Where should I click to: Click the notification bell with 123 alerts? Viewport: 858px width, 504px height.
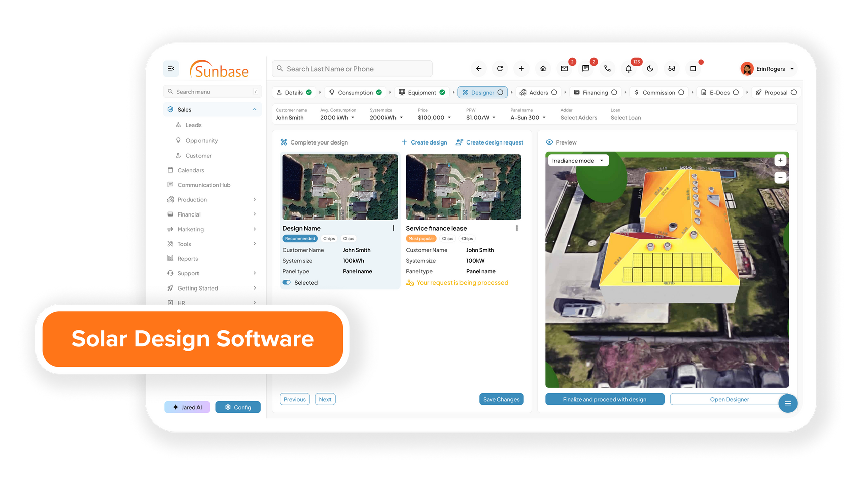[x=629, y=68]
